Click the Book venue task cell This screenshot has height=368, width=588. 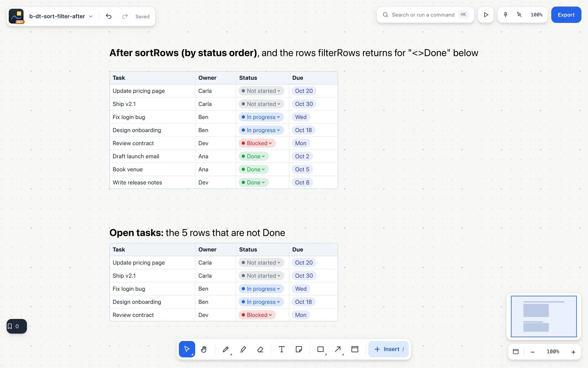153,169
